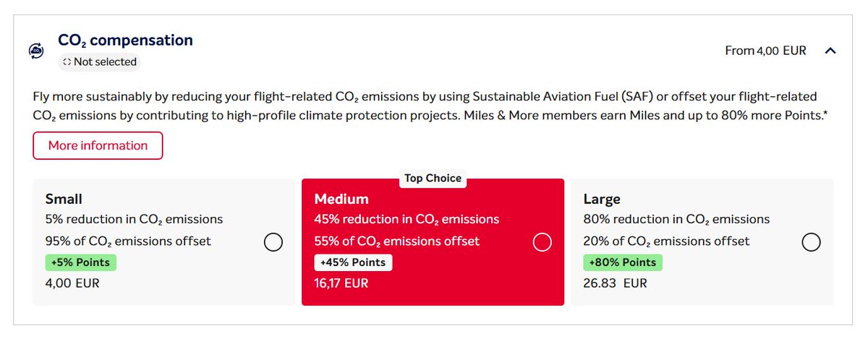Image resolution: width=868 pixels, height=339 pixels.
Task: Click the From 4,00 EUR price label
Action: pyautogui.click(x=765, y=51)
